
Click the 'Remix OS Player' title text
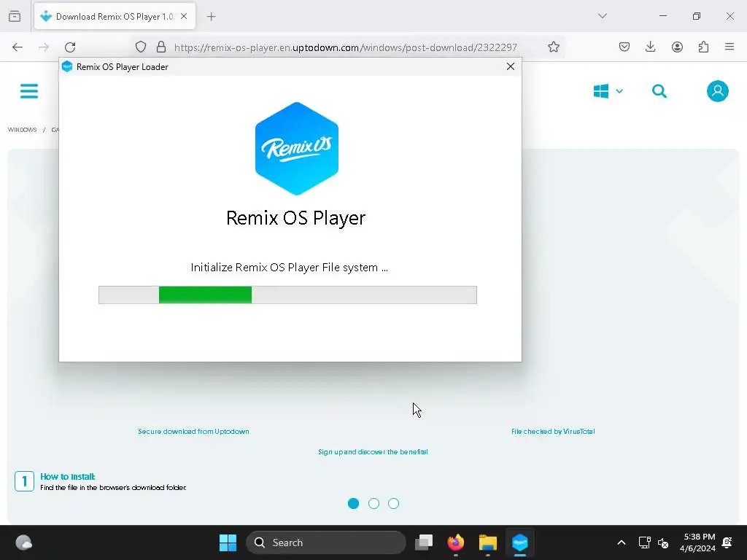point(295,217)
